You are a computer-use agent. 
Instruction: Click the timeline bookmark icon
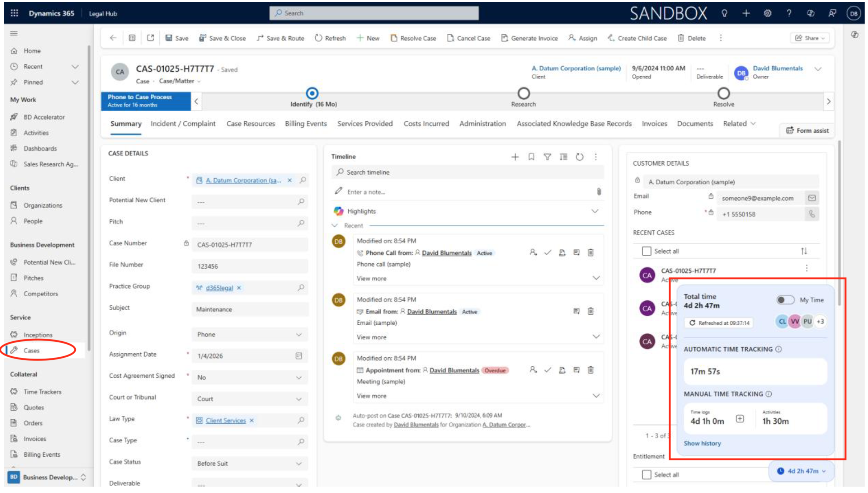coord(531,157)
